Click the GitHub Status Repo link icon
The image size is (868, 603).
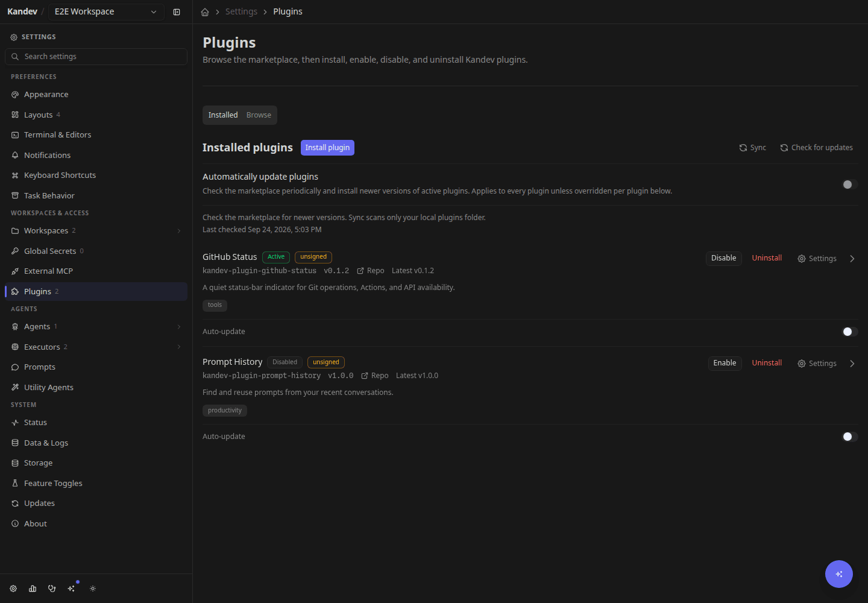[360, 271]
